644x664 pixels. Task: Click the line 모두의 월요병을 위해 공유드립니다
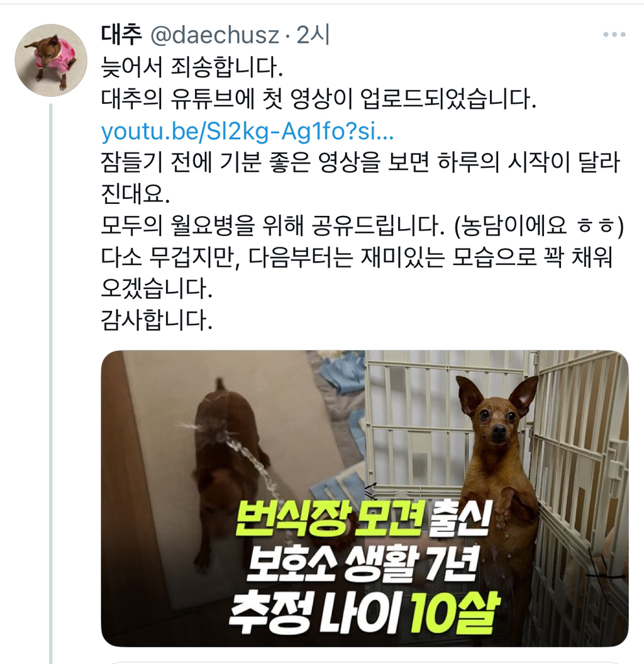tap(273, 225)
